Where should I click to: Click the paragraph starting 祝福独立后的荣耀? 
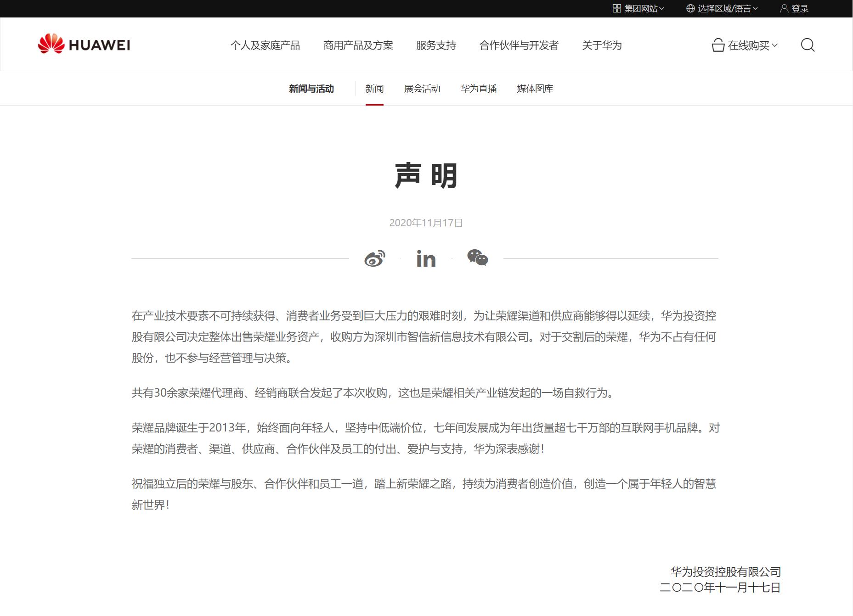[x=424, y=494]
